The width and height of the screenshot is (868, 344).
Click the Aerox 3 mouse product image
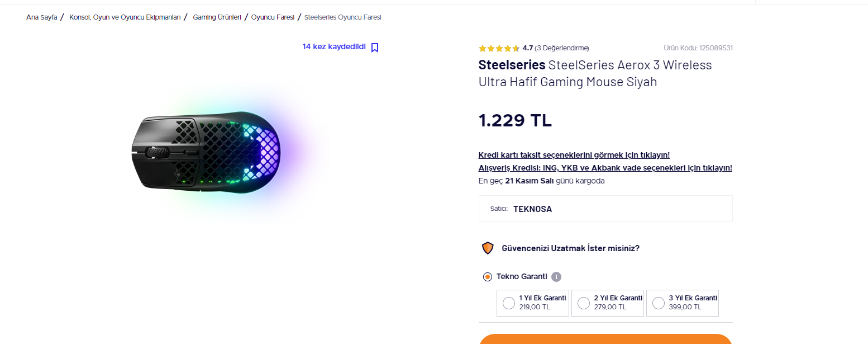point(206,152)
